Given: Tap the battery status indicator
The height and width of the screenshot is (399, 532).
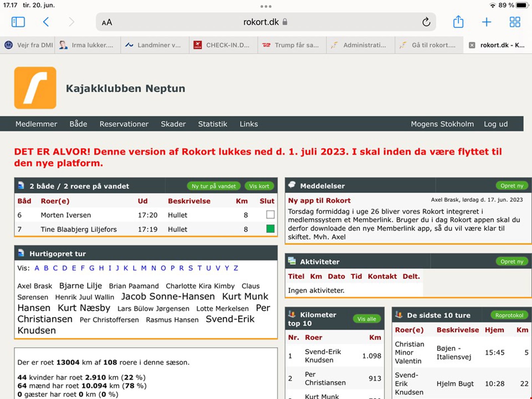Looking at the screenshot, I should pos(522,5).
